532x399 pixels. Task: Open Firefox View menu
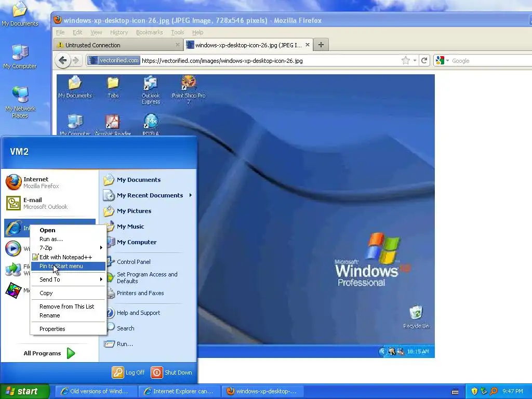[96, 32]
